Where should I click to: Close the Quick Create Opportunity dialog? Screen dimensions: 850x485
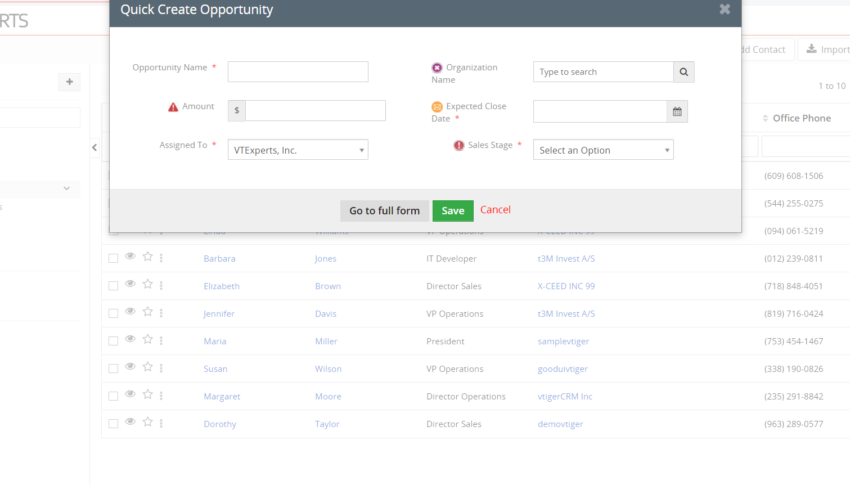[x=725, y=9]
